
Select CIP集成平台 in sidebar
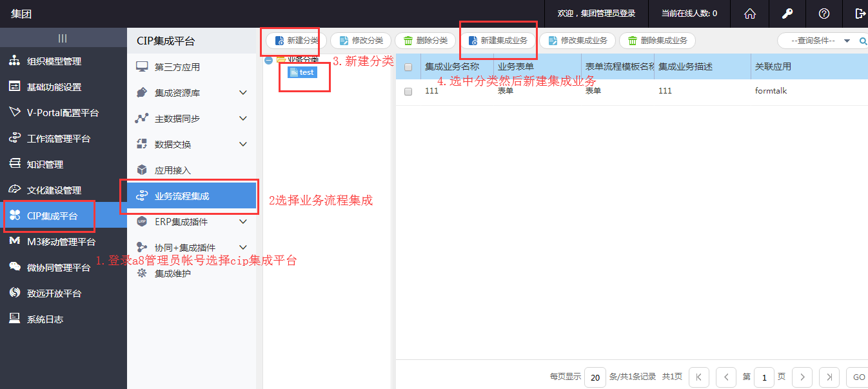(x=63, y=216)
